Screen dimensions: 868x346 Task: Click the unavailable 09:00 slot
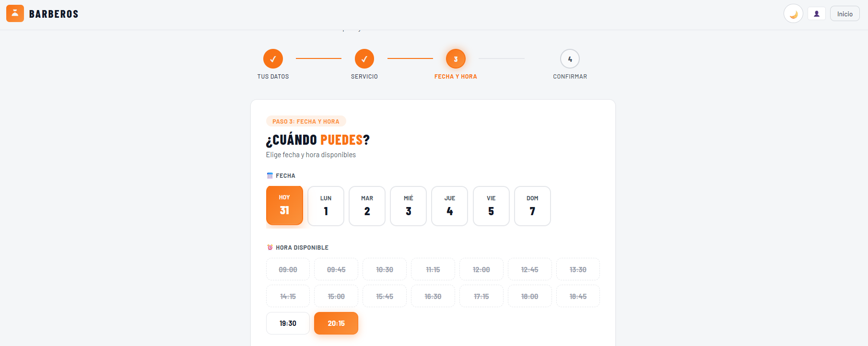tap(288, 269)
